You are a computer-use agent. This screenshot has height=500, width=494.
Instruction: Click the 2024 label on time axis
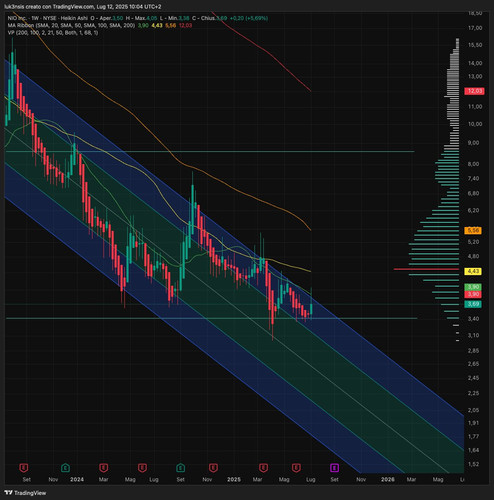[x=77, y=479]
